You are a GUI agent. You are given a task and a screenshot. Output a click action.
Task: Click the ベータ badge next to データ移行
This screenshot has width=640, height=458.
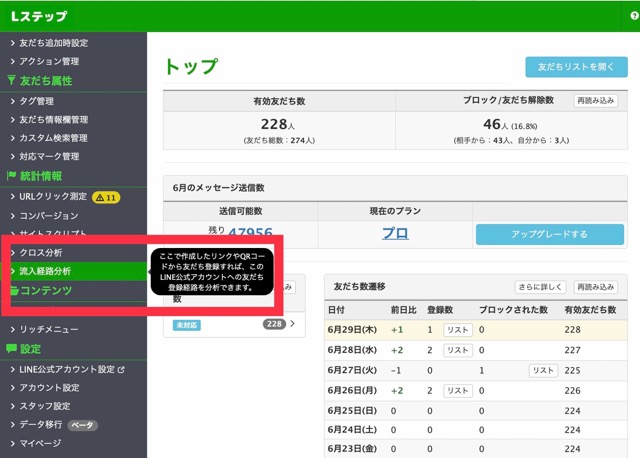[x=82, y=425]
